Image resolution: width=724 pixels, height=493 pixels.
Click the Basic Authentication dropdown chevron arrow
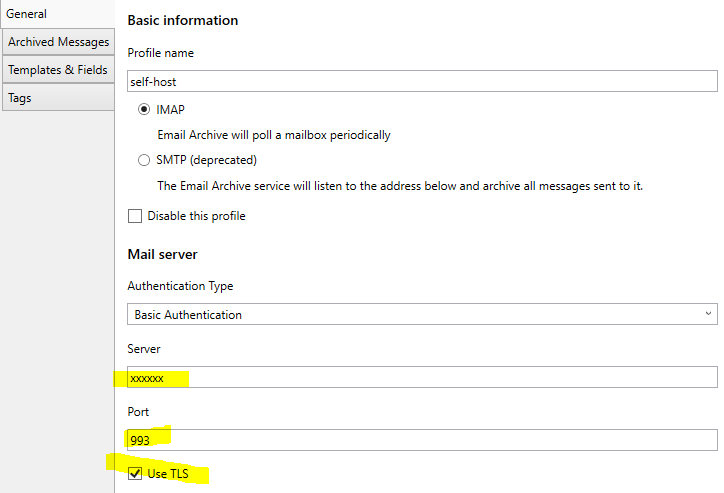708,314
